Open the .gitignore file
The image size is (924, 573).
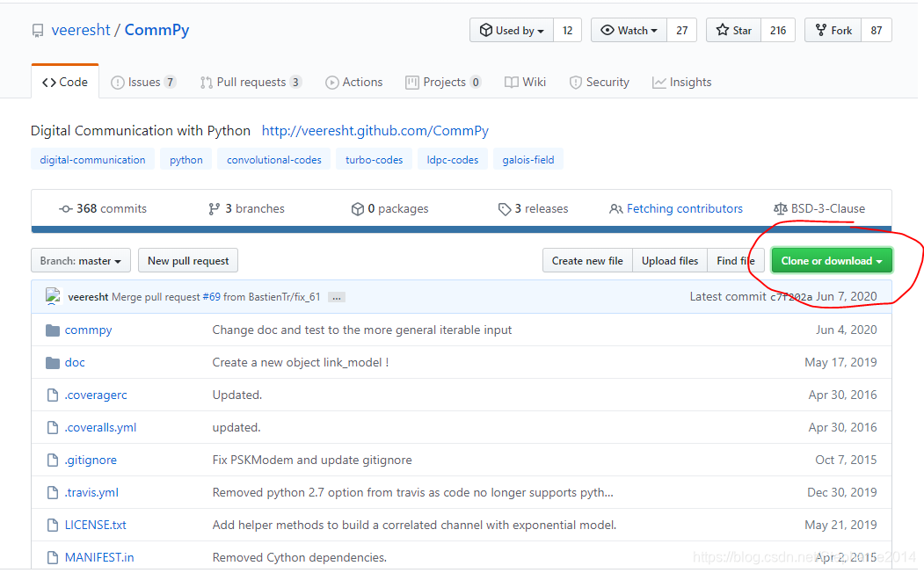tap(91, 460)
